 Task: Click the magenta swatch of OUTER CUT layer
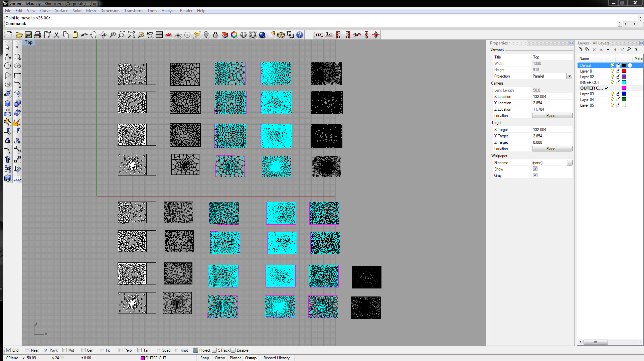click(624, 88)
